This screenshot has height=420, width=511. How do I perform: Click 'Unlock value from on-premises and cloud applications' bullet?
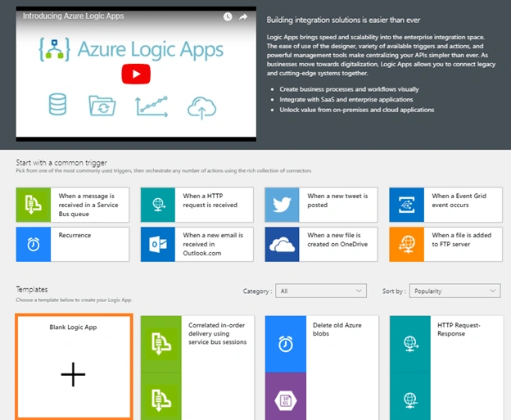click(x=356, y=110)
